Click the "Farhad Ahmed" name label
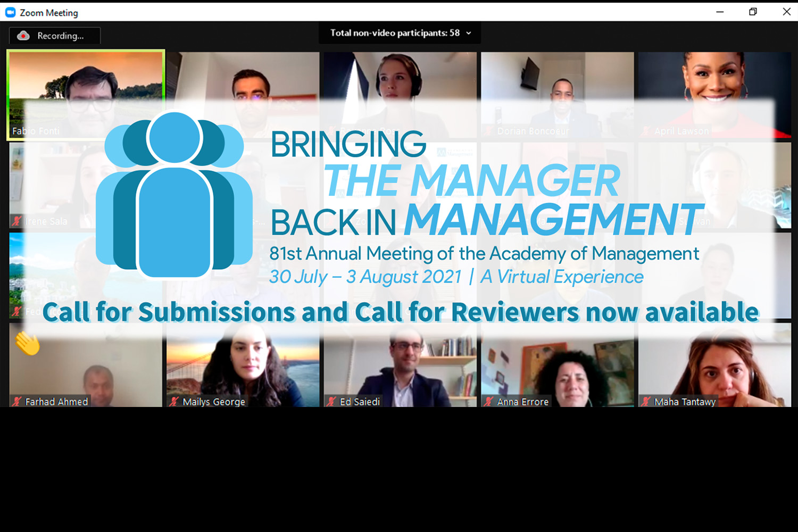This screenshot has height=532, width=798. pyautogui.click(x=57, y=402)
